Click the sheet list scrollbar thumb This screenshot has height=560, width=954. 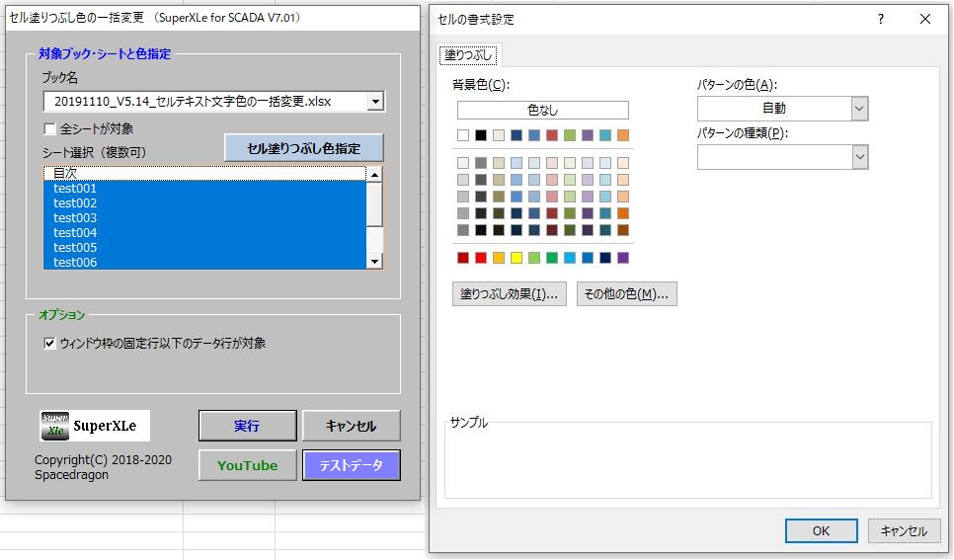click(375, 204)
